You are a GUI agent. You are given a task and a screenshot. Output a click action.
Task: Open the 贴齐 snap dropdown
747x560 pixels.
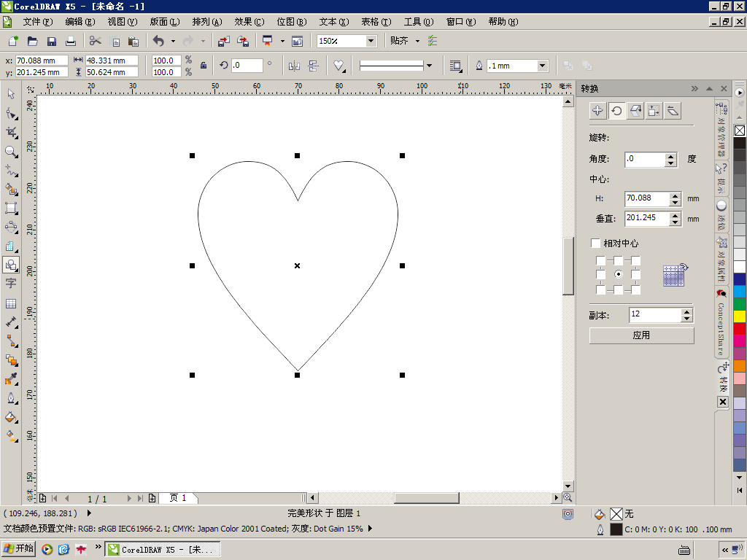coord(417,41)
